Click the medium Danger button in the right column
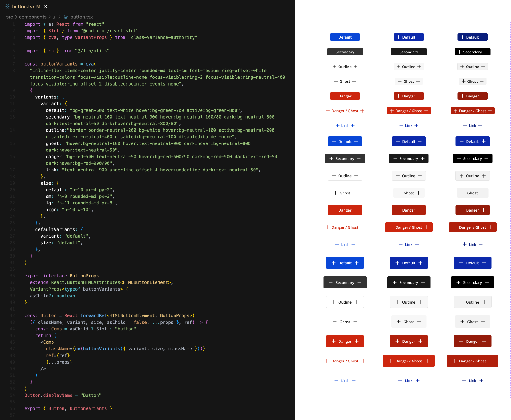Viewport: 511px width, 420px height. (473, 210)
